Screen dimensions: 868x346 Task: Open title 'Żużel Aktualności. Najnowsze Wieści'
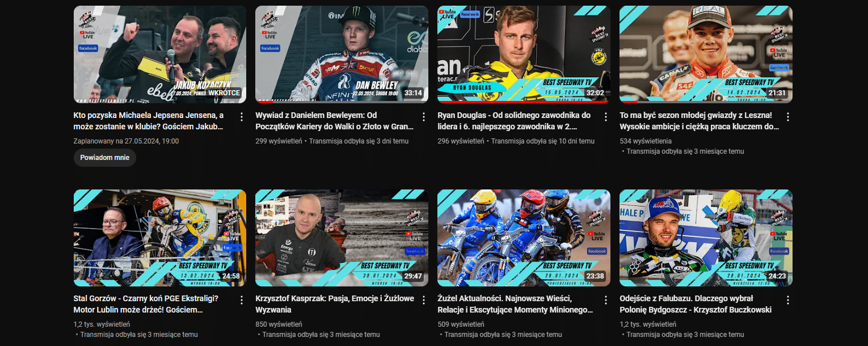pyautogui.click(x=515, y=304)
